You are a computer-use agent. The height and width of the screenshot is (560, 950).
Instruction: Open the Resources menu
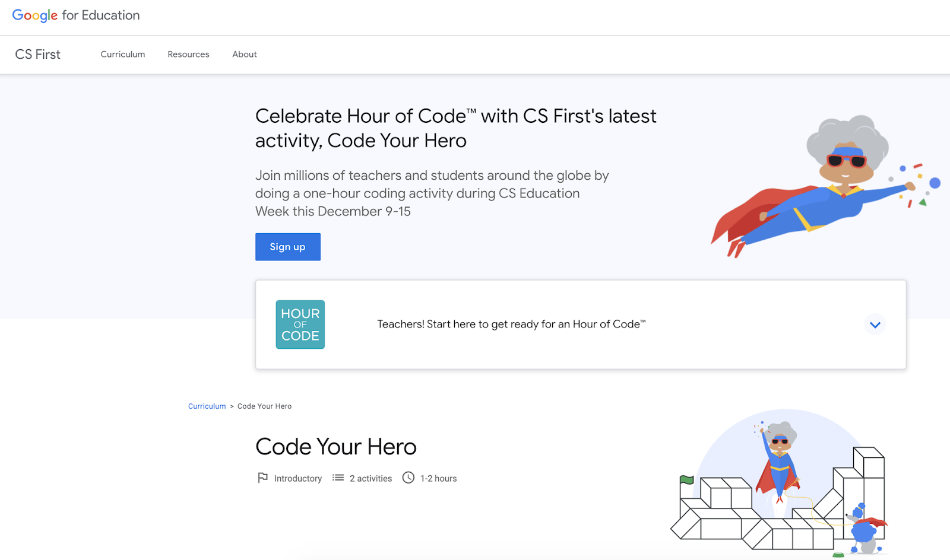pyautogui.click(x=188, y=54)
